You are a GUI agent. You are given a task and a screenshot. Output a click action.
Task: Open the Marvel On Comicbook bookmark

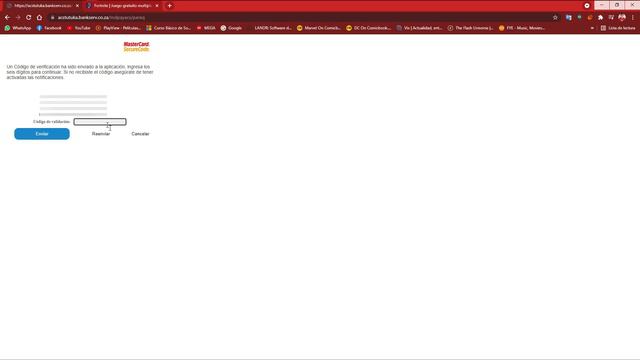coord(319,28)
